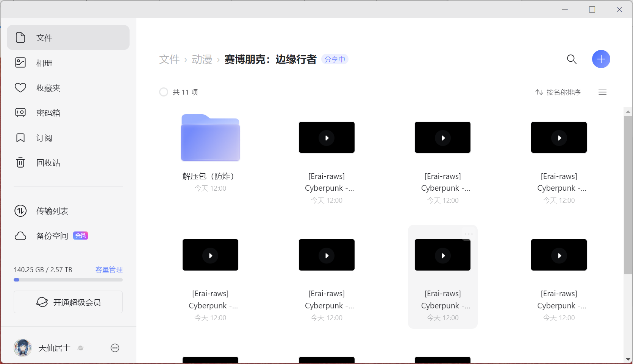Open the 传输列表 transfer list
This screenshot has width=633, height=364.
tap(68, 211)
